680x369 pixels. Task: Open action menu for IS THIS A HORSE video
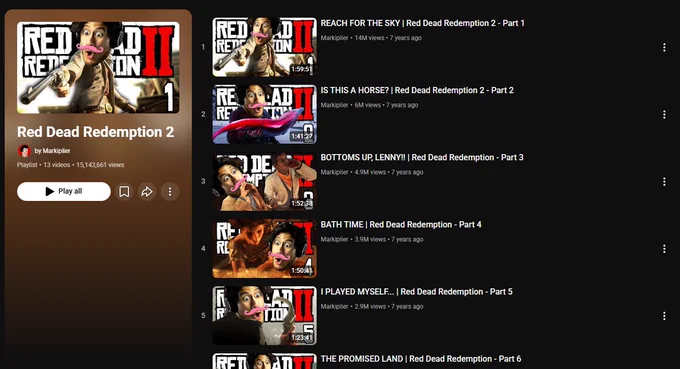(x=664, y=114)
